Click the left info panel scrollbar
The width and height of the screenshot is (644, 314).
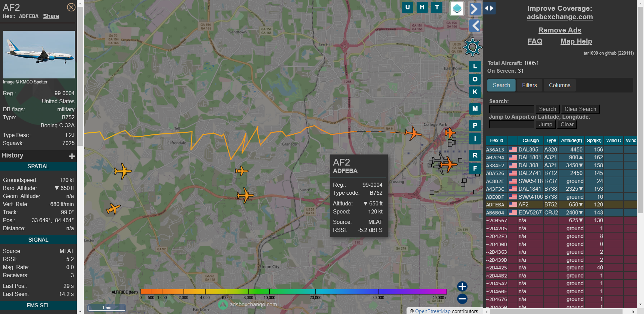tap(80, 76)
